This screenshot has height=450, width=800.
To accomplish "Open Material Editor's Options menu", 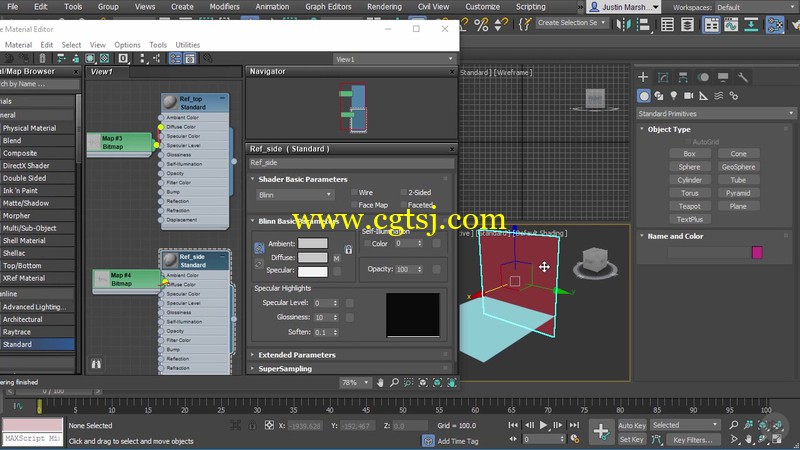I will coord(127,45).
